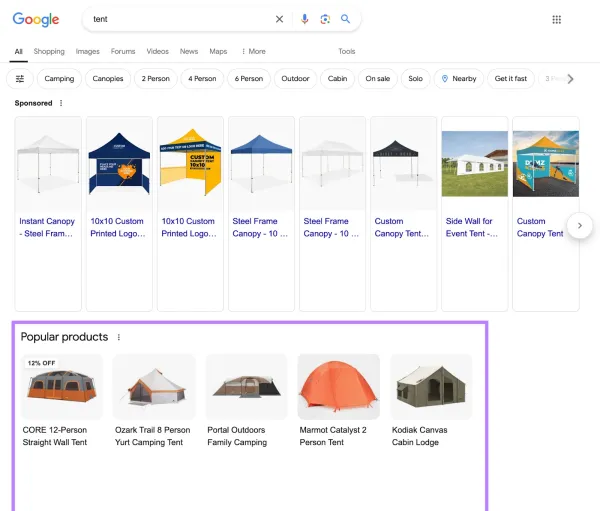The image size is (600, 511).
Task: Click the 12% OFF badge on CORE tent
Action: [x=41, y=363]
